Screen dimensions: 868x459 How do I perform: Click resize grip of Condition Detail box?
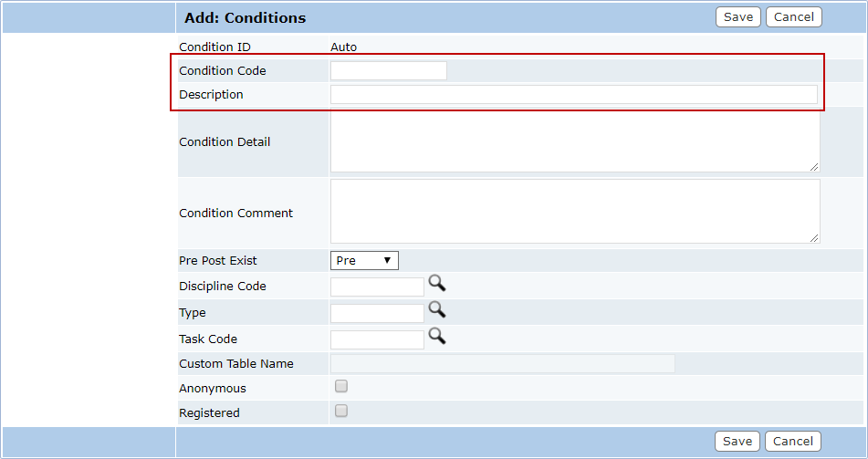(814, 167)
